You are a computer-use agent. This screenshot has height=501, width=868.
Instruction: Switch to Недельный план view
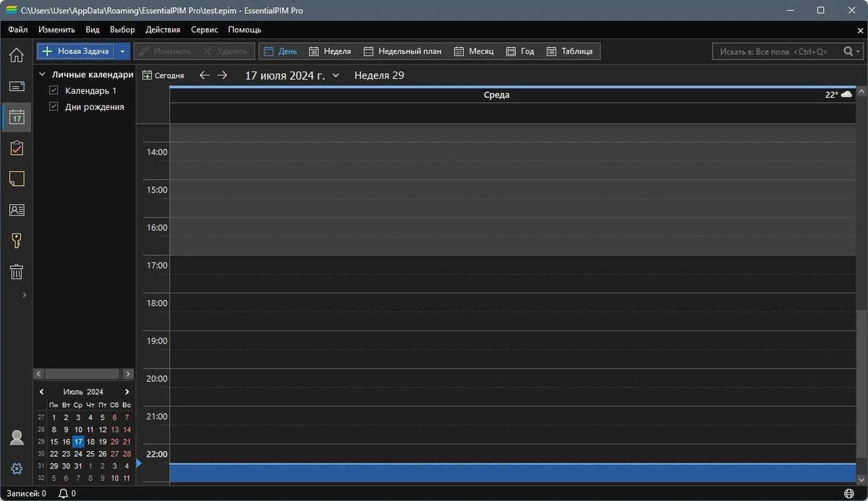pyautogui.click(x=402, y=51)
